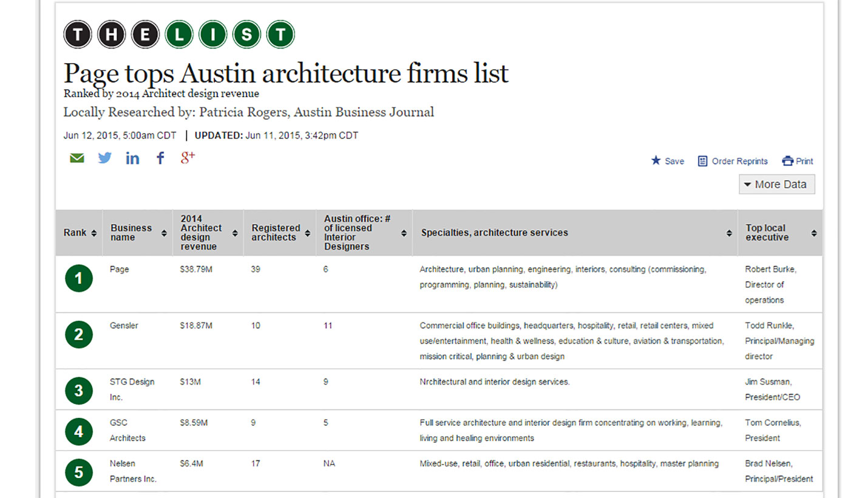Sort by licensed Interior Designers column

click(404, 233)
